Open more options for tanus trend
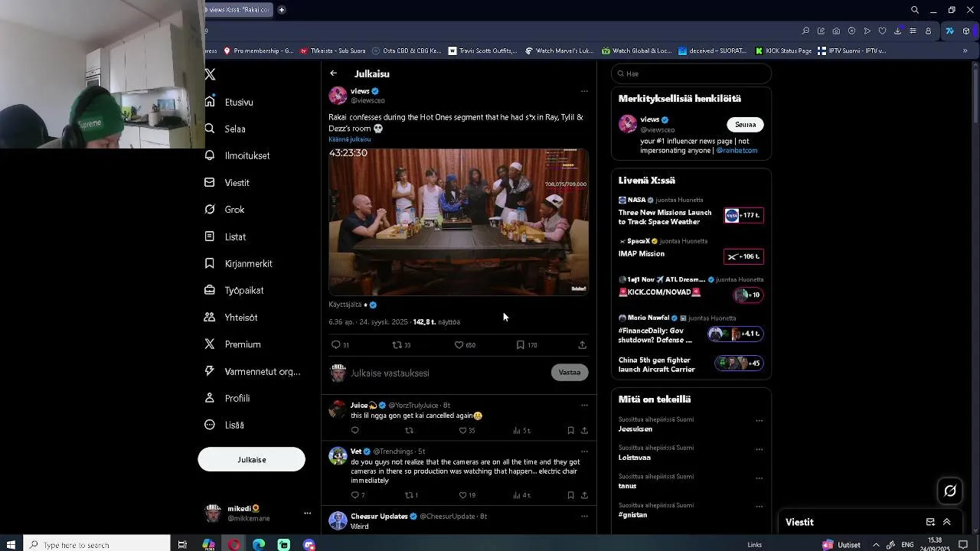Screen dimensions: 980x551 [x=759, y=478]
